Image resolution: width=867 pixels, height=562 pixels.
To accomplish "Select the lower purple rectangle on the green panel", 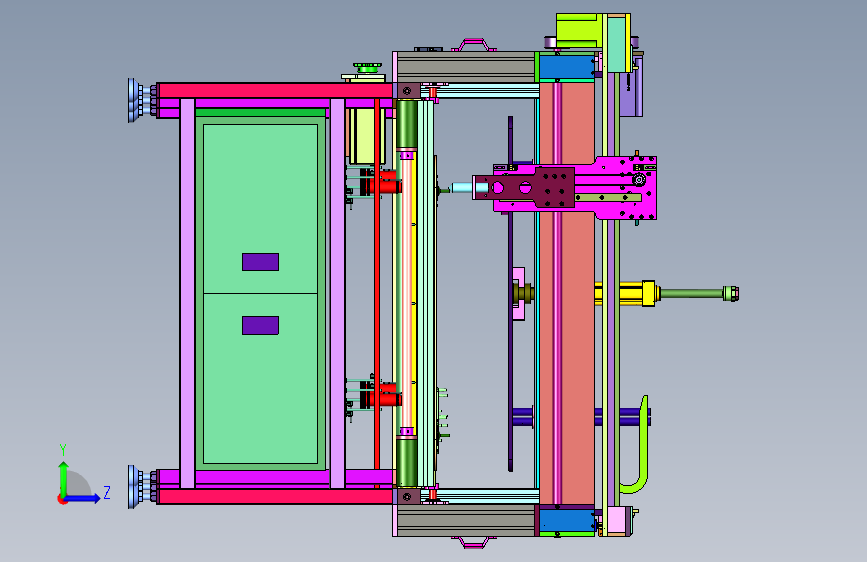I will pos(260,326).
